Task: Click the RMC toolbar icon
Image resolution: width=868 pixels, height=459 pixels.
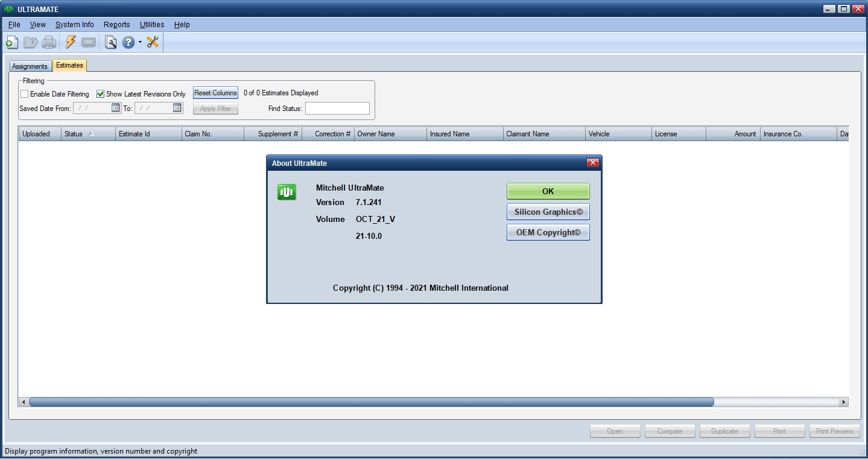Action: [x=89, y=42]
